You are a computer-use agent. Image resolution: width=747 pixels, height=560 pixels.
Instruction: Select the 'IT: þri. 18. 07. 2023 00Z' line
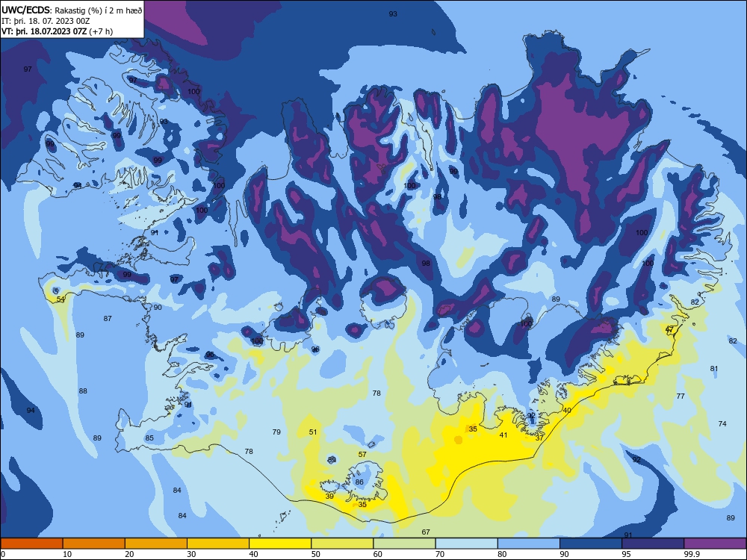pos(46,21)
